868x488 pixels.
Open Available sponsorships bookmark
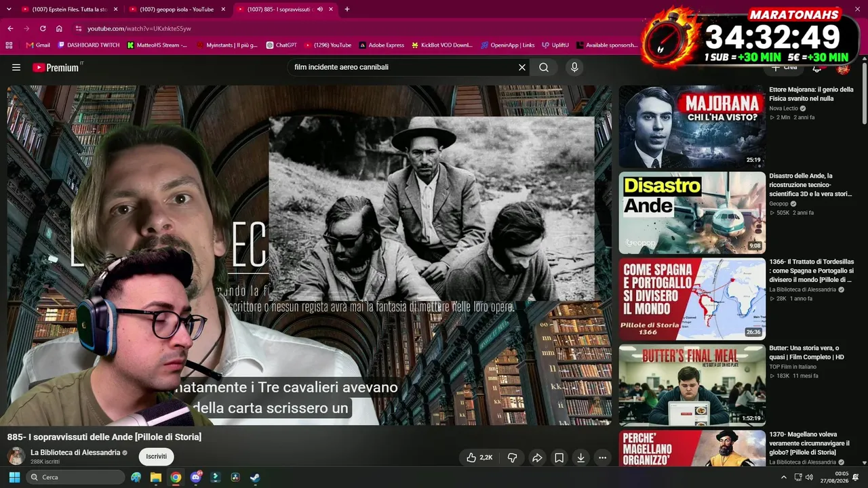point(607,45)
